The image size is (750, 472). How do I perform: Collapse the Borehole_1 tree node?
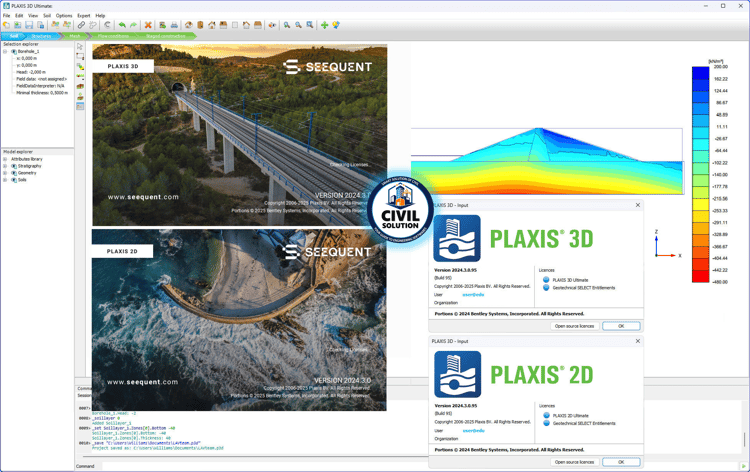coord(5,51)
